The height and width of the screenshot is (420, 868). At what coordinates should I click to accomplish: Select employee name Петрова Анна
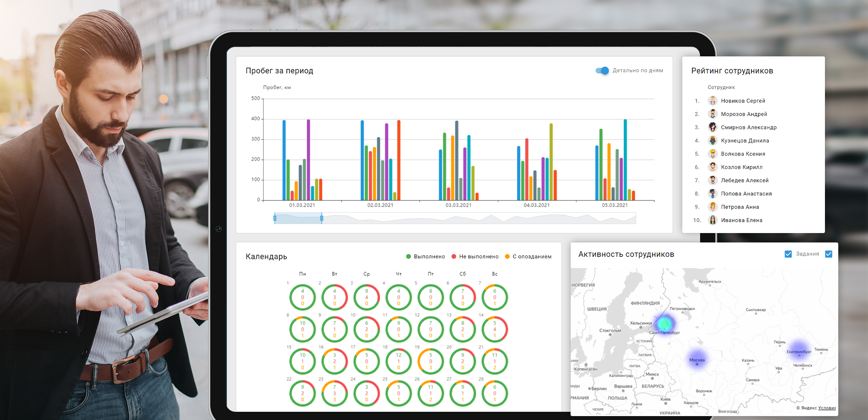point(740,207)
